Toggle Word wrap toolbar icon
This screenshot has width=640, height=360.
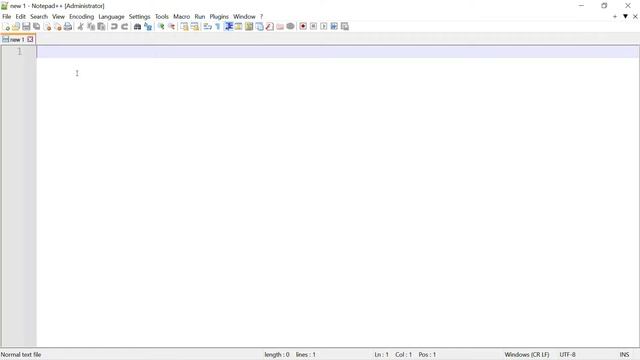point(208,27)
